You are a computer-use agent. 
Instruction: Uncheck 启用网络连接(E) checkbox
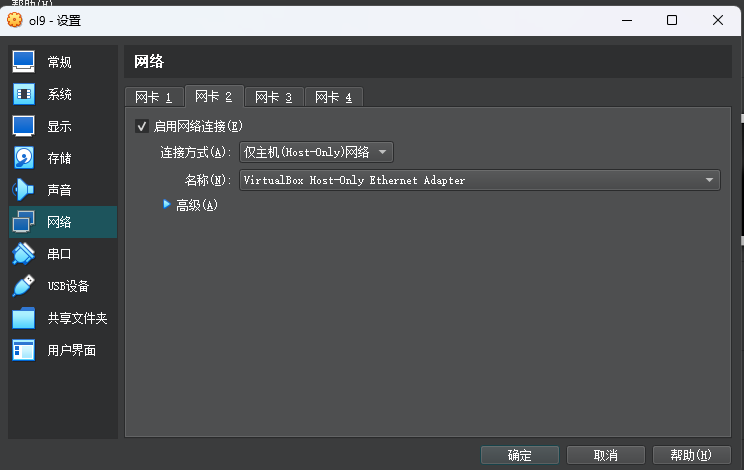pos(141,126)
